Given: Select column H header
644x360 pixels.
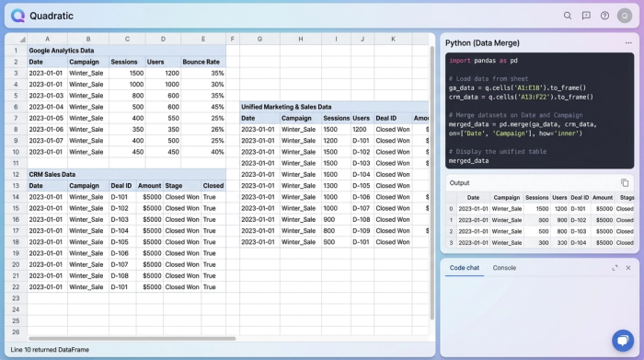Looking at the screenshot, I should [x=301, y=39].
